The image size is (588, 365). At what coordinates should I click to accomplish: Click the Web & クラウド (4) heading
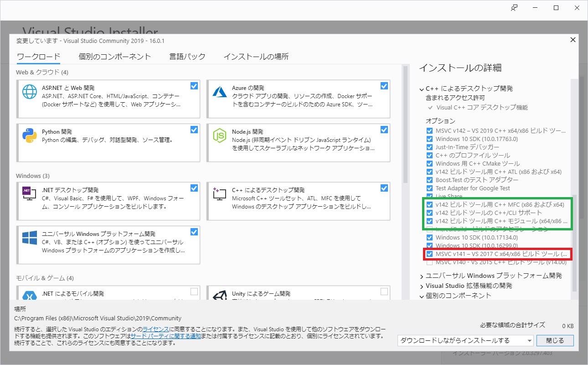click(42, 72)
